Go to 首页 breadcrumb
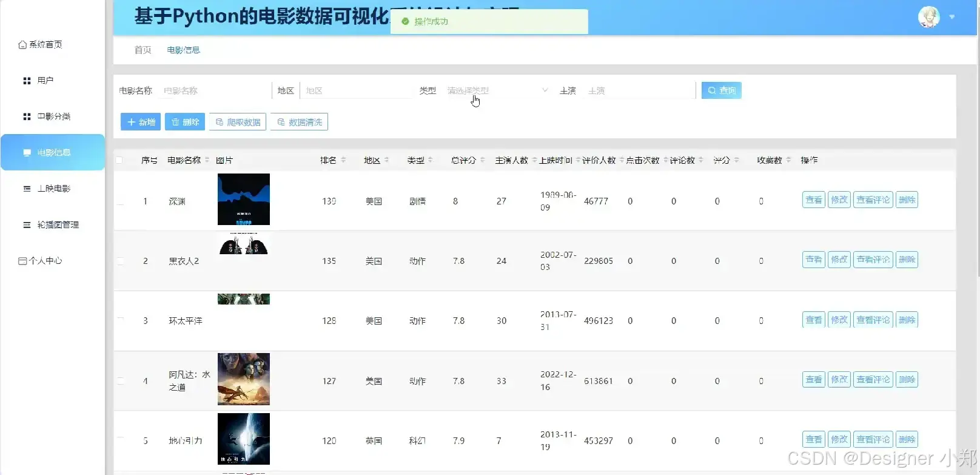The width and height of the screenshot is (980, 475). [143, 50]
